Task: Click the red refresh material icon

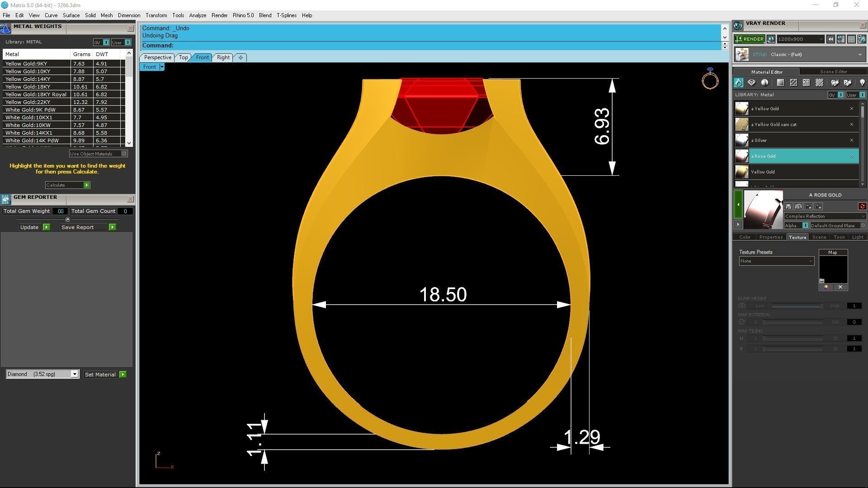Action: click(862, 206)
